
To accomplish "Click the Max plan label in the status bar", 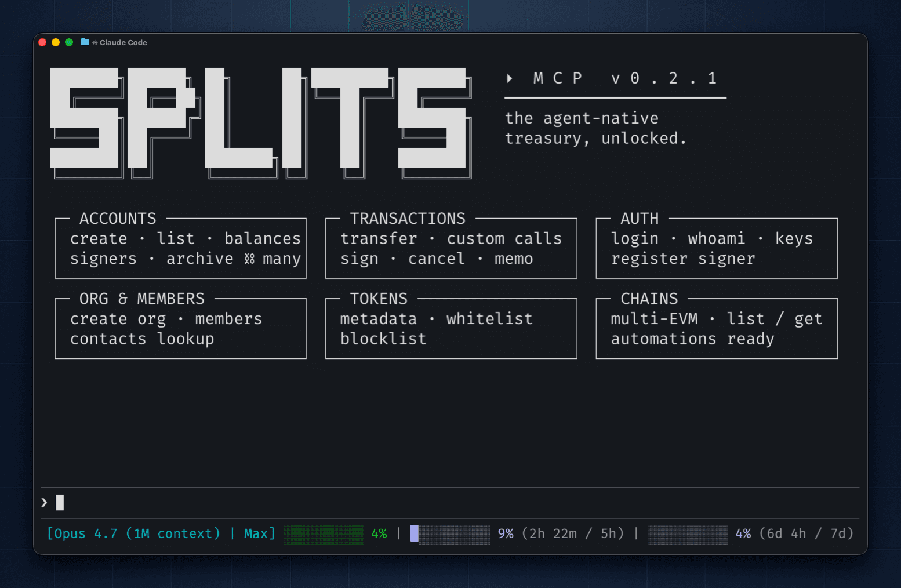I will coord(256,533).
